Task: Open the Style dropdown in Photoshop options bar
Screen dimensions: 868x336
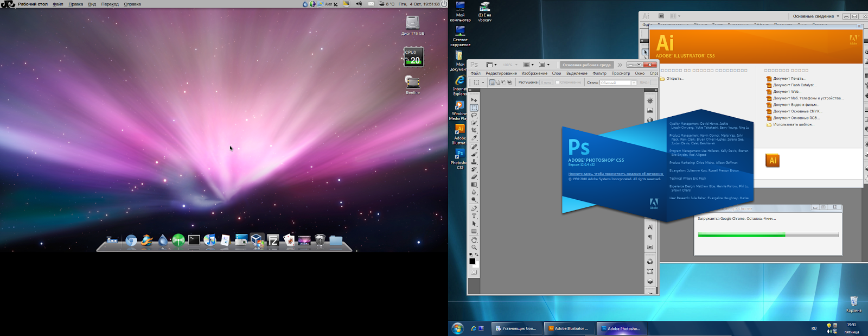Action: point(618,83)
